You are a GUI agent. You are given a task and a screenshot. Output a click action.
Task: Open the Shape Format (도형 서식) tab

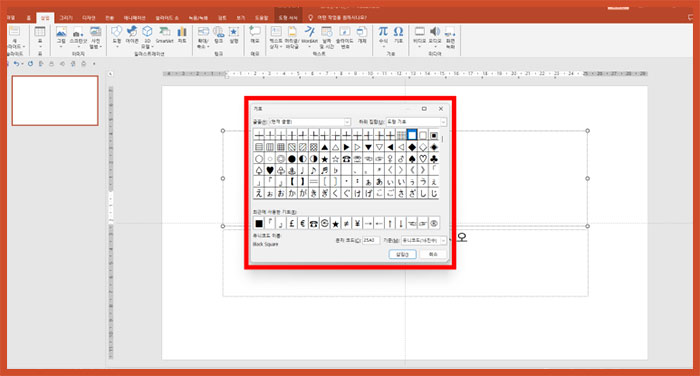(288, 18)
